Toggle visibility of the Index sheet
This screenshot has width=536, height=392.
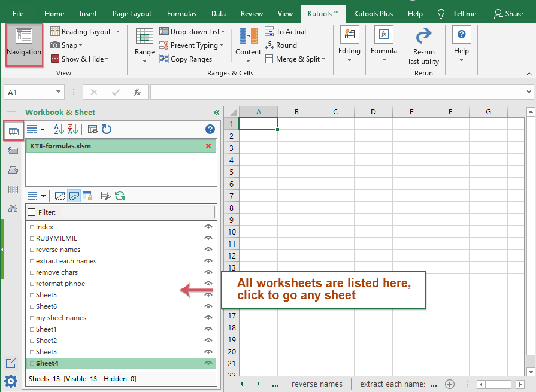tap(208, 227)
